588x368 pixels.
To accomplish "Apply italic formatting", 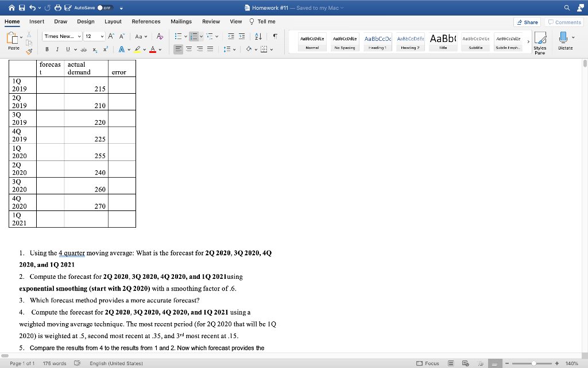I will [x=57, y=49].
